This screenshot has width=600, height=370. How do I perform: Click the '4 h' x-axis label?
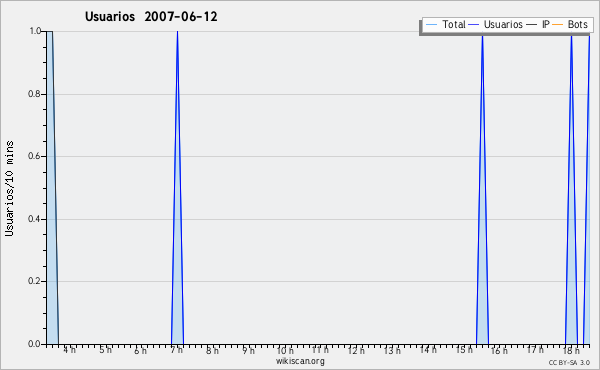[70, 350]
